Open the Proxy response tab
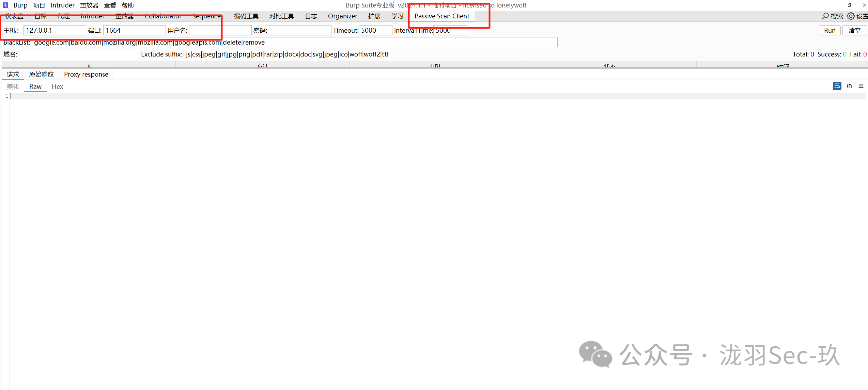Image resolution: width=868 pixels, height=390 pixels. coord(86,74)
